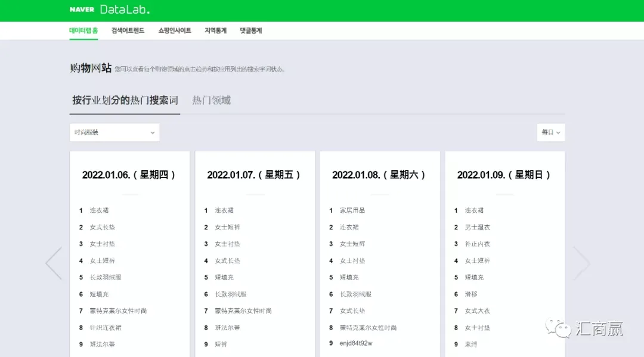The height and width of the screenshot is (357, 644).
Task: Open 长款羽绒服 ranked 5 on 2022.01.06
Action: click(106, 277)
